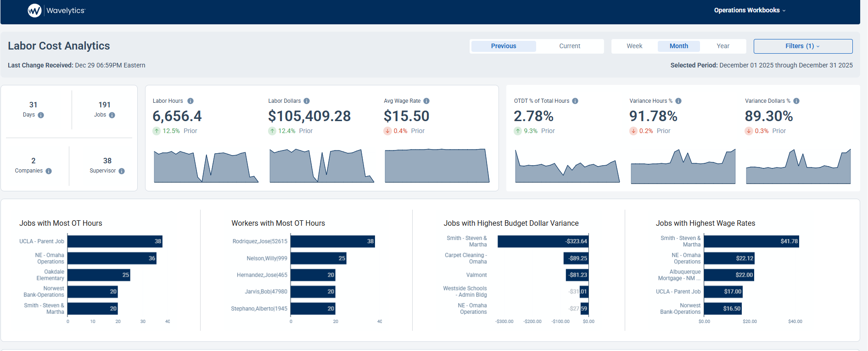
Task: Click UCLA - Parent Job bar showing 38
Action: [x=115, y=241]
